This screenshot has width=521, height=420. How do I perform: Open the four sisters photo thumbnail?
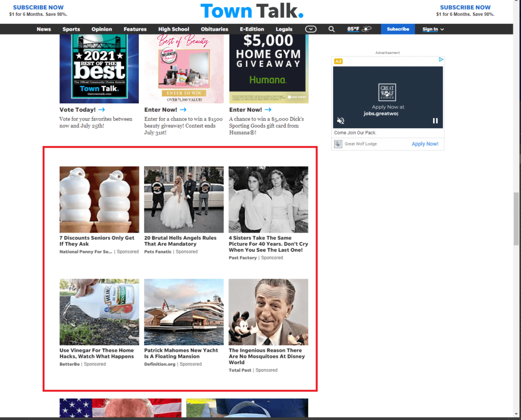[x=269, y=200]
